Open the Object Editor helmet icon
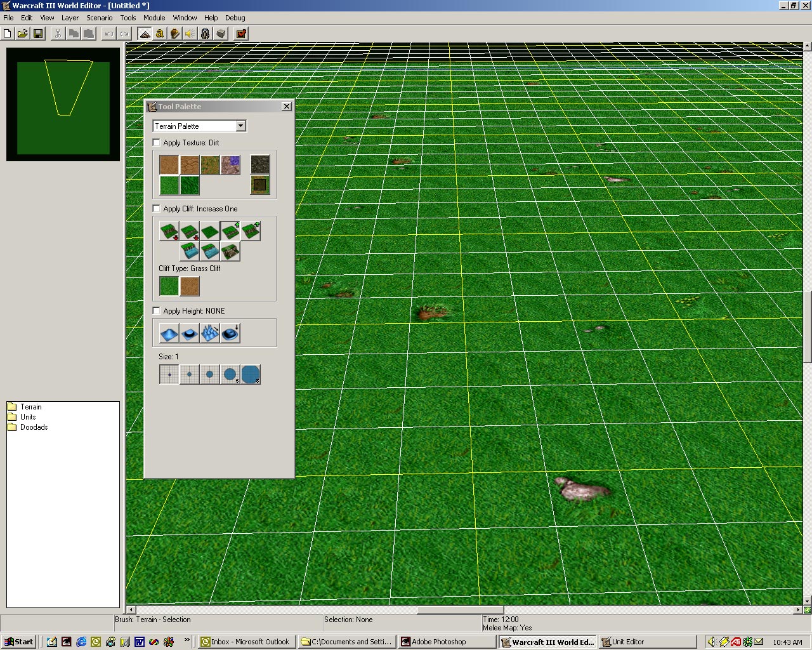Viewport: 812px width, 650px height. coord(206,34)
